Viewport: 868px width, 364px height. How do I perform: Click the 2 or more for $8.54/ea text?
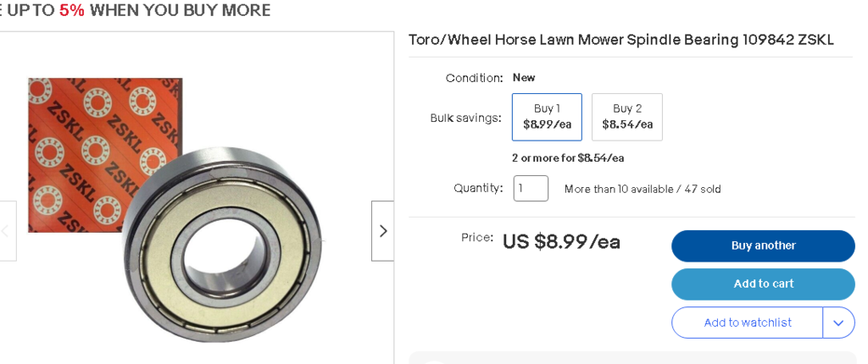point(567,158)
